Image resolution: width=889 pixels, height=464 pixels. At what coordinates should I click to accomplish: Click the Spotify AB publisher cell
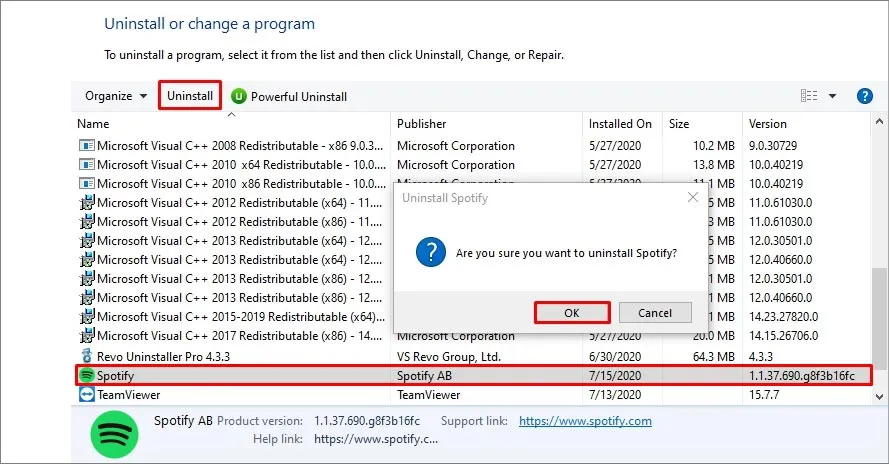[424, 376]
